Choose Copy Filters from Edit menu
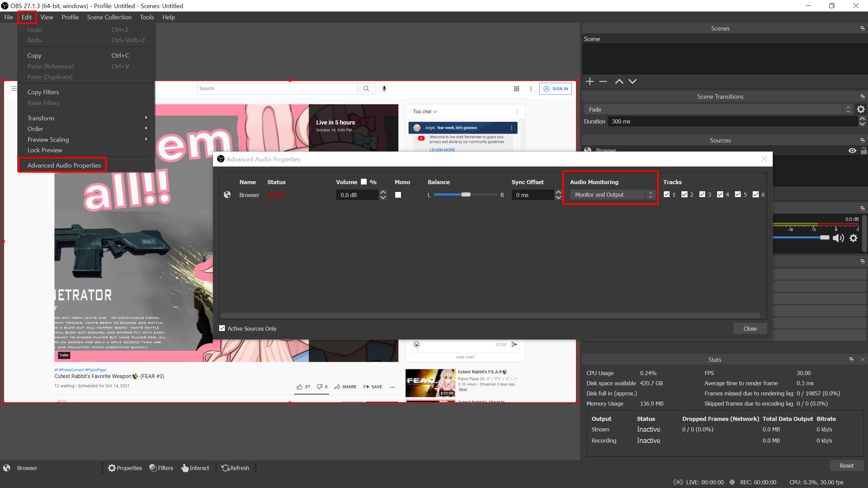The image size is (868, 488). tap(43, 92)
